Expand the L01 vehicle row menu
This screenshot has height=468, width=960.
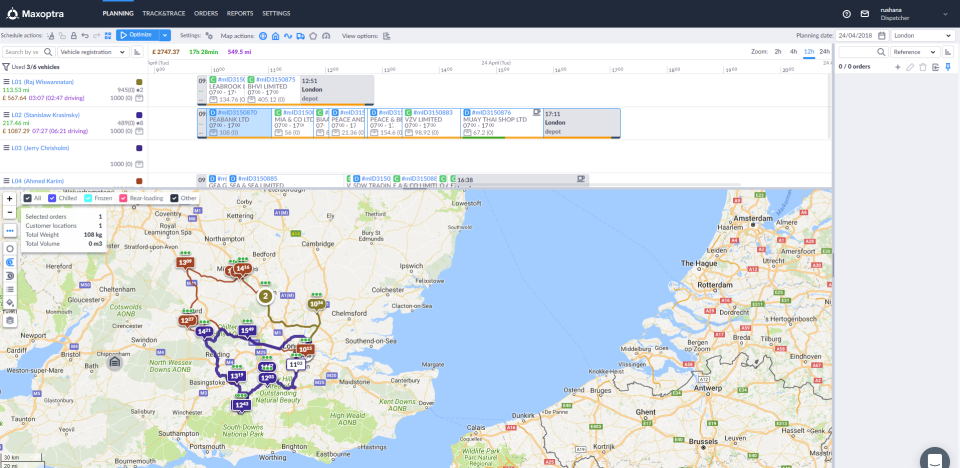7,81
